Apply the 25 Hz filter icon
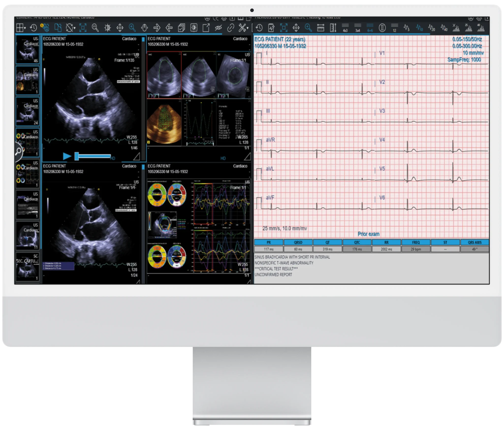This screenshot has height=428, width=504. pos(468,28)
